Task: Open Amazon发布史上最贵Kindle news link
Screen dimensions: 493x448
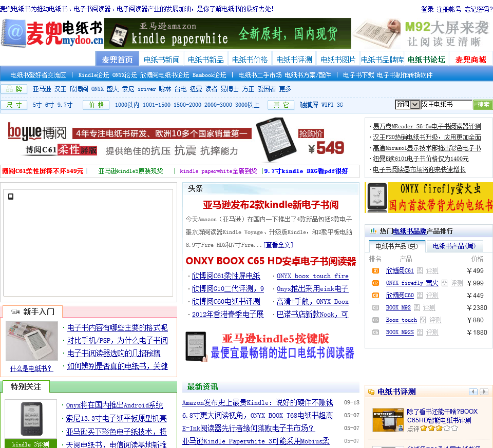Action: coord(257,402)
